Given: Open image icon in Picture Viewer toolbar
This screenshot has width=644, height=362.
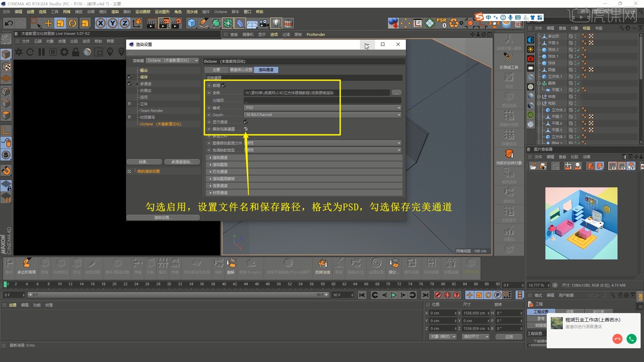Looking at the screenshot, I should 533,166.
